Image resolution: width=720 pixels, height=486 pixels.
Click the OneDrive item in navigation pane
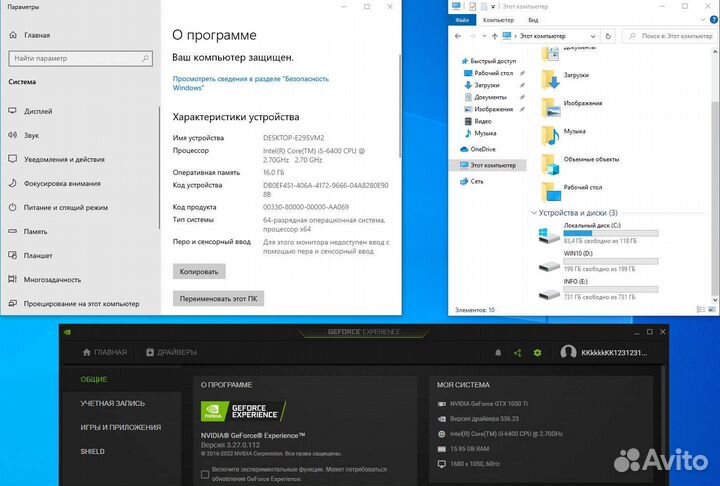click(x=482, y=148)
